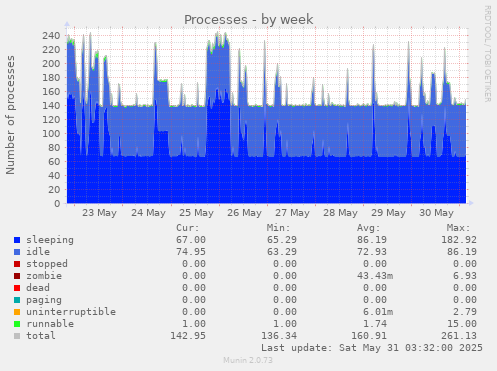Click the total max value 261.13

coord(459,336)
